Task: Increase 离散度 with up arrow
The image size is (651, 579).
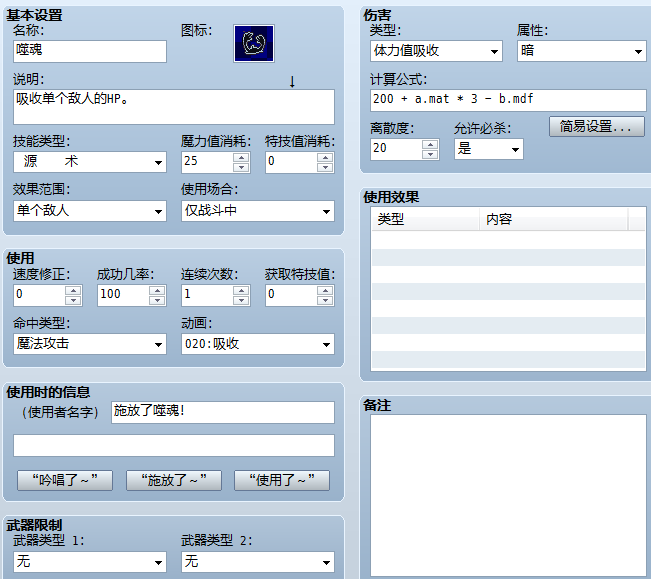Action: tap(430, 144)
